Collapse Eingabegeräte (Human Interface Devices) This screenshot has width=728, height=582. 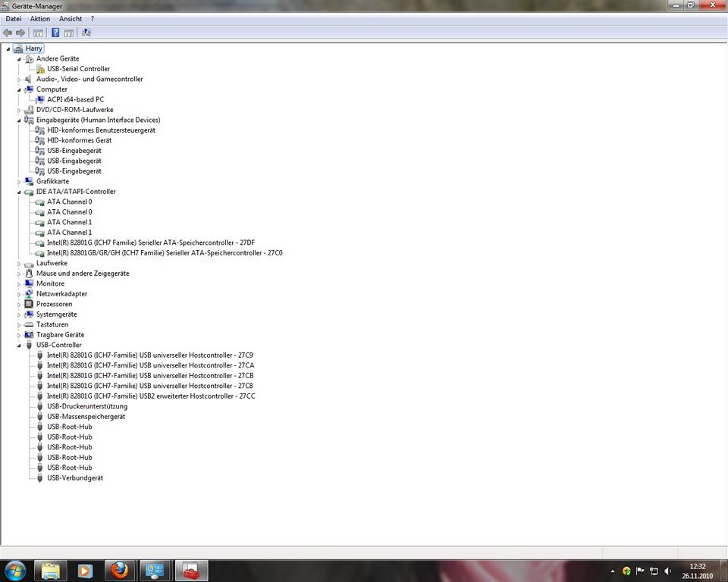(19, 120)
